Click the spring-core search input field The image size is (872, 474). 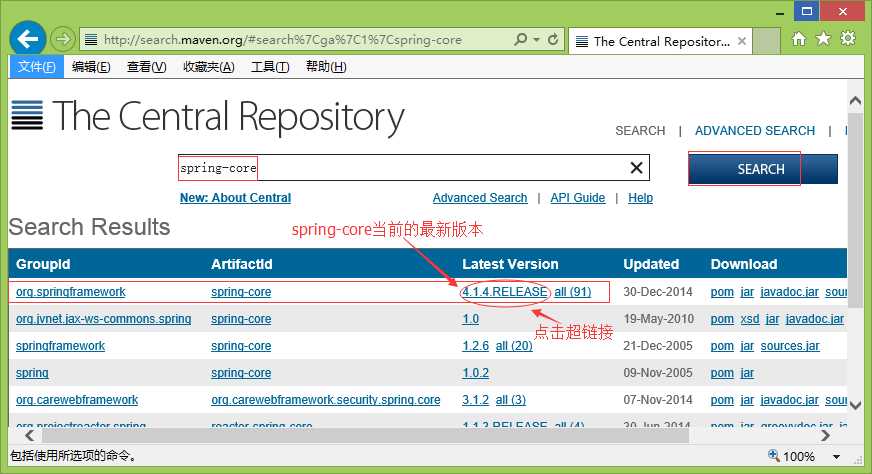pyautogui.click(x=414, y=168)
